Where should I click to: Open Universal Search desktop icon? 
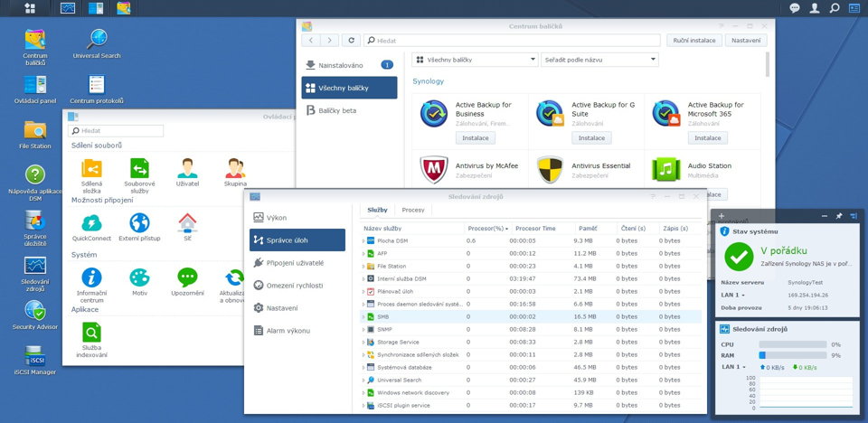97,39
